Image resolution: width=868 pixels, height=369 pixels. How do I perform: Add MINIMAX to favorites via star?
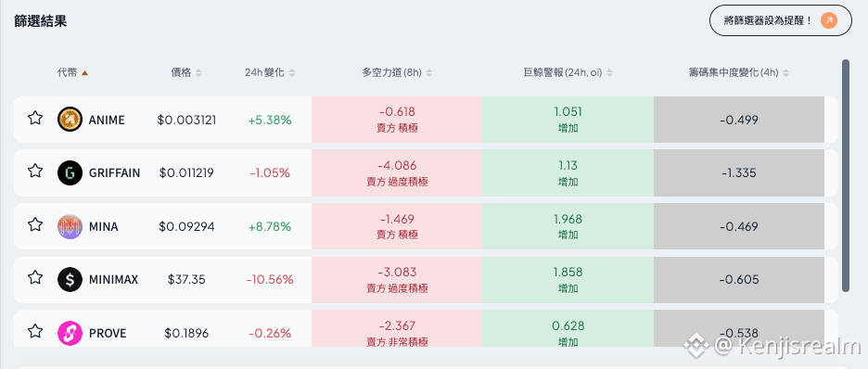pos(35,278)
